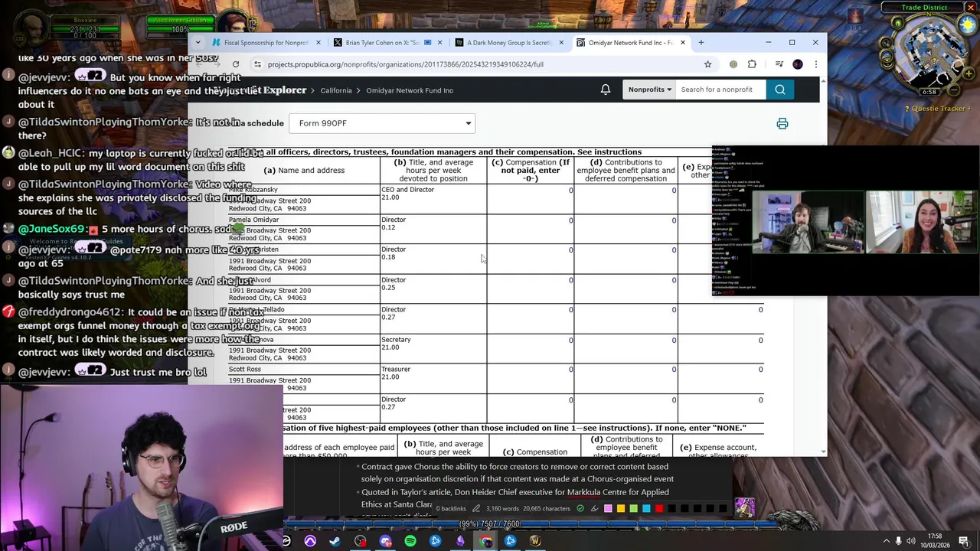This screenshot has width=980, height=551.
Task: Close the Brian Tyler Cohen tab
Action: pyautogui.click(x=440, y=43)
